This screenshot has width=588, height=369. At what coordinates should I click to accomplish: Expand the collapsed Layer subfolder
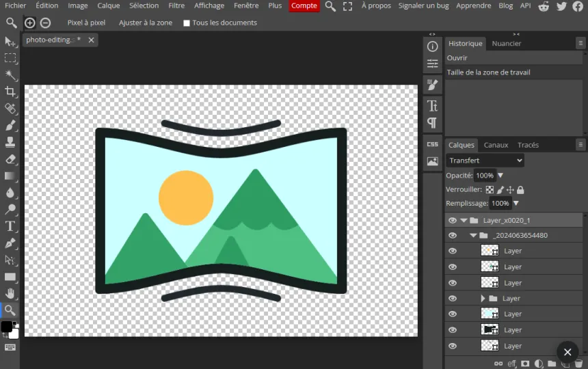point(483,298)
